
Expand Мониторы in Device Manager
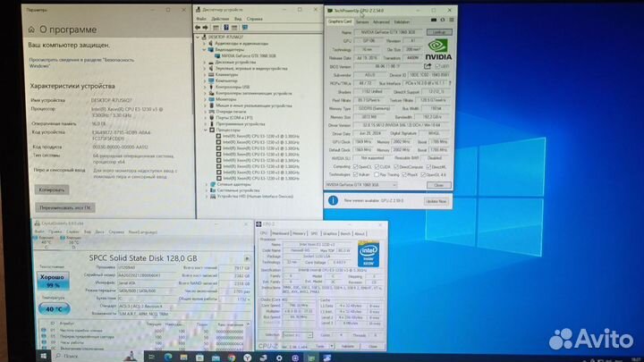205,99
